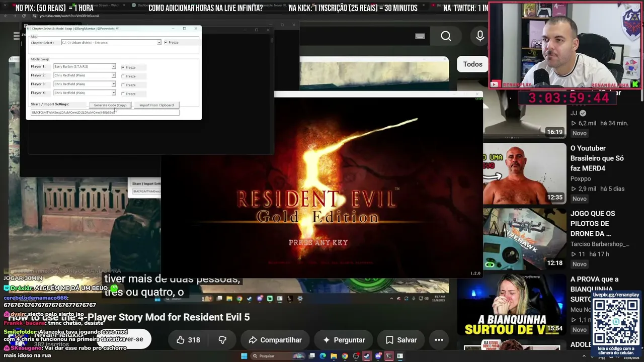Open Google Chrome from the taskbar
Viewport: 644px width, 362px height.
(345, 356)
